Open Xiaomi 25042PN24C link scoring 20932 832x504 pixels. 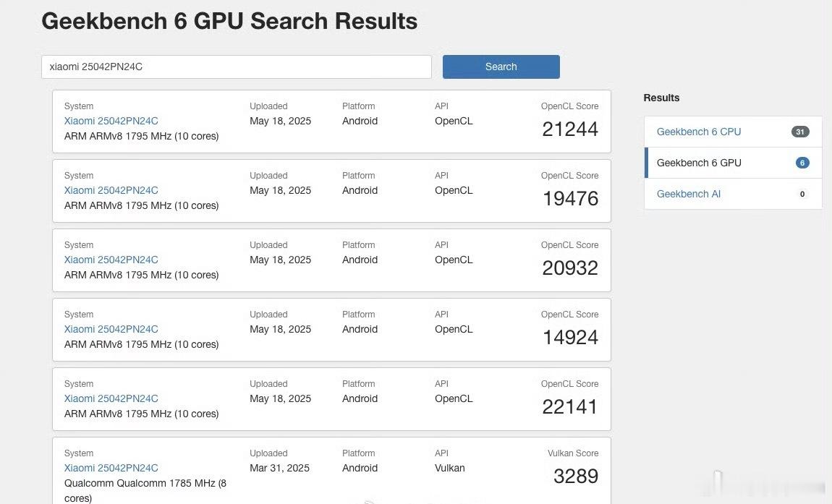111,260
